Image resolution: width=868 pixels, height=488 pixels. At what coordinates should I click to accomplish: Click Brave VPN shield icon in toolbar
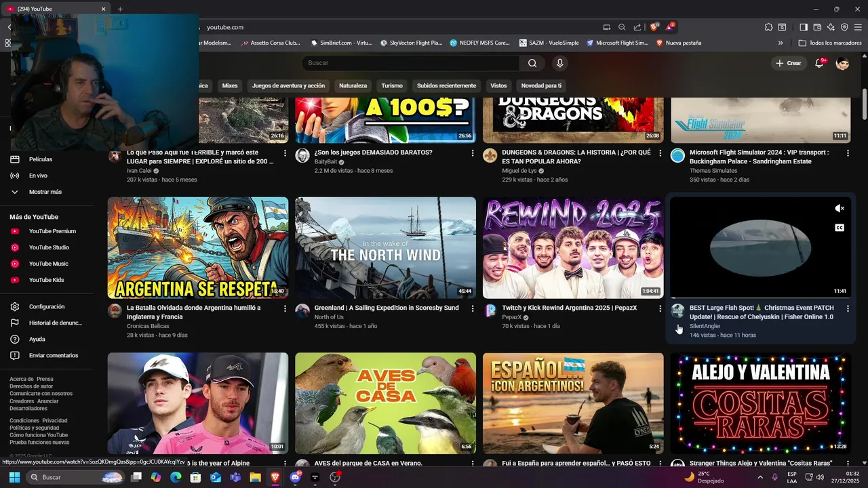[x=844, y=27]
